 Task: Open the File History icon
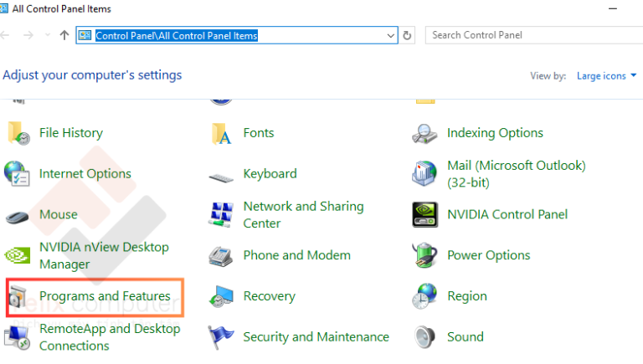(18, 133)
